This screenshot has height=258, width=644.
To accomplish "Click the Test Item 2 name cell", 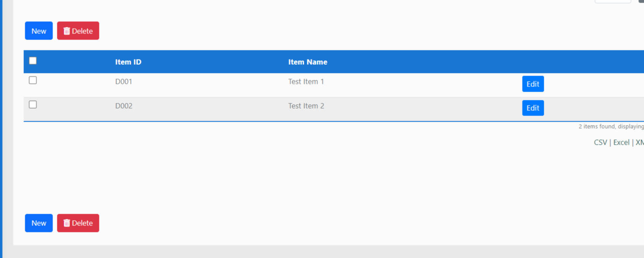I will click(x=306, y=106).
